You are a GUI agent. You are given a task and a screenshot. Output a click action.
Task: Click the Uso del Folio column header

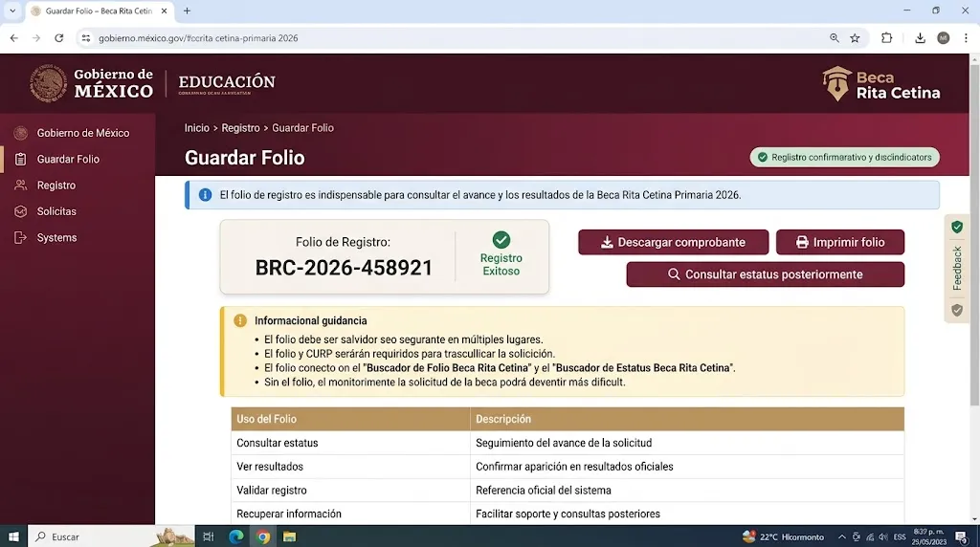click(x=350, y=419)
